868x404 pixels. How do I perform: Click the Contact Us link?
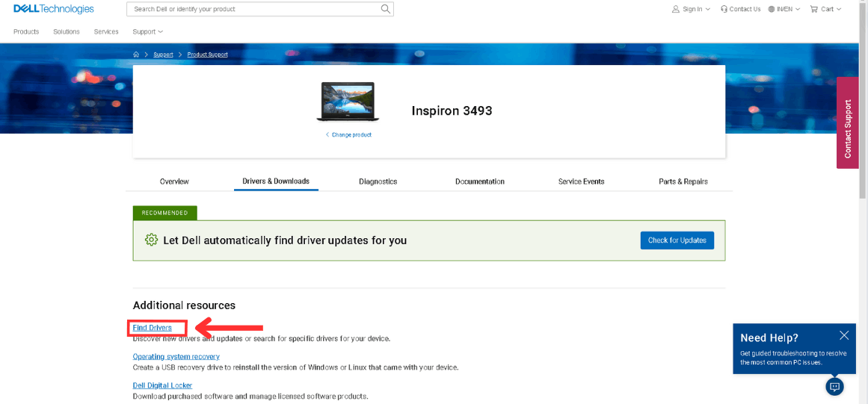[745, 10]
